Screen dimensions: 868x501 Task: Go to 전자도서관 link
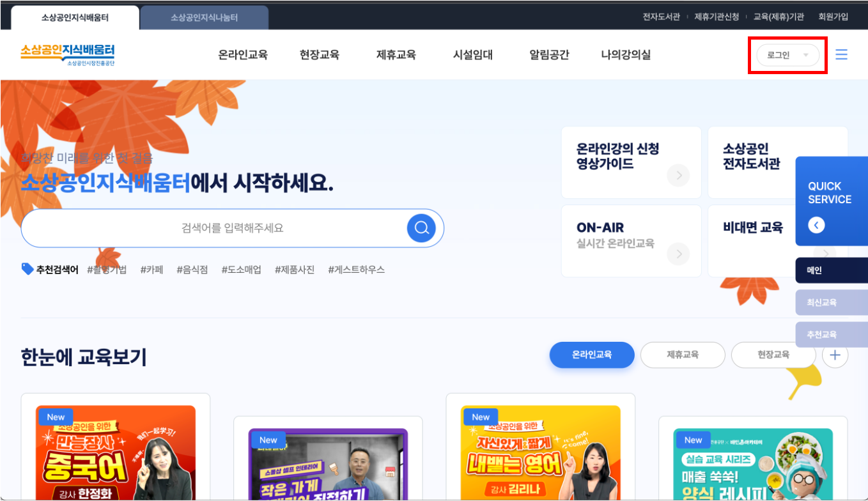[661, 17]
